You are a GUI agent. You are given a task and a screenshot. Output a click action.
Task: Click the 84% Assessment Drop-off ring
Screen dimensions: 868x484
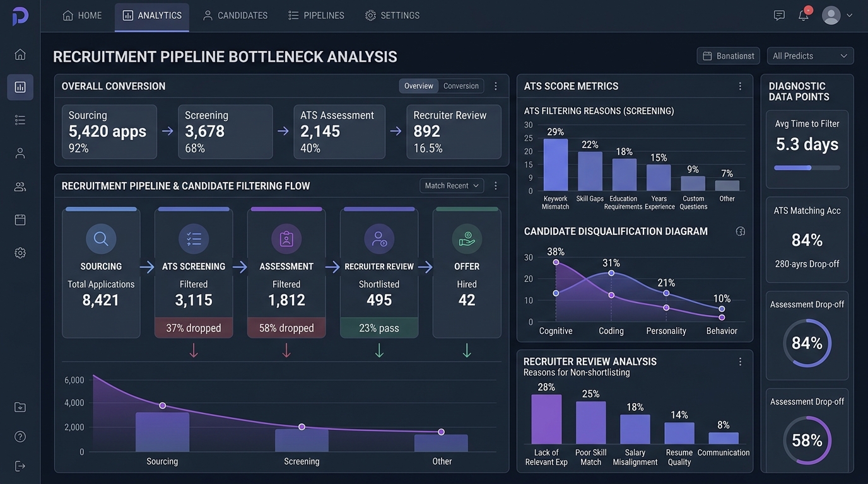(807, 343)
